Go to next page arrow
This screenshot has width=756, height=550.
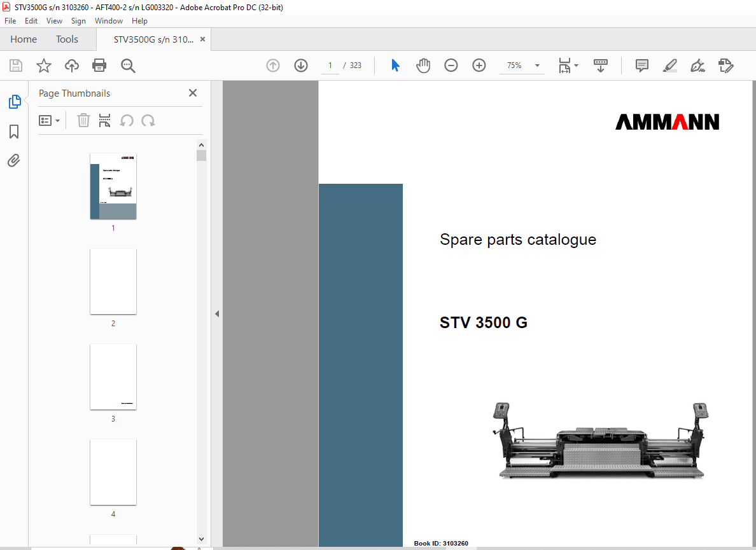301,65
